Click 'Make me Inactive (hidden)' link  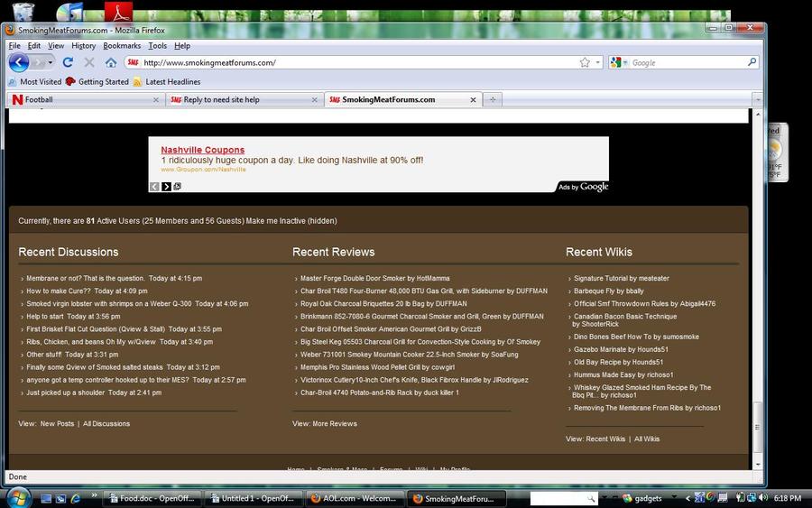coord(291,221)
